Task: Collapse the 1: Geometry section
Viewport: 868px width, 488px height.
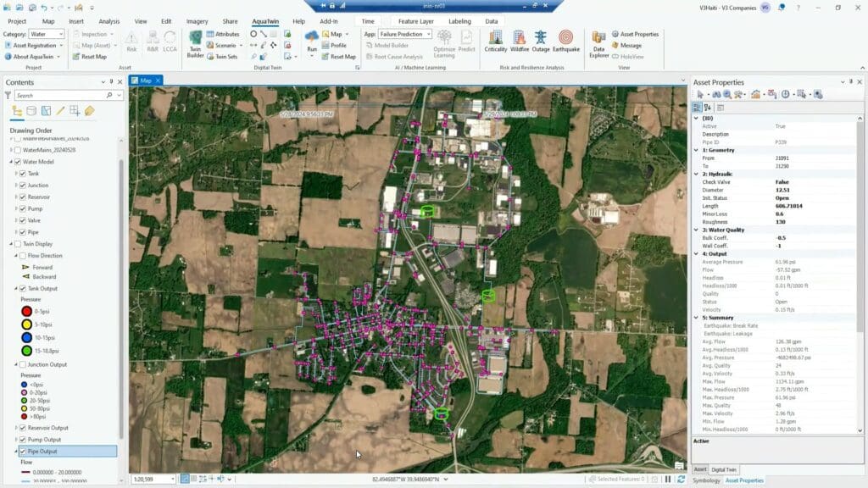Action: pyautogui.click(x=697, y=150)
